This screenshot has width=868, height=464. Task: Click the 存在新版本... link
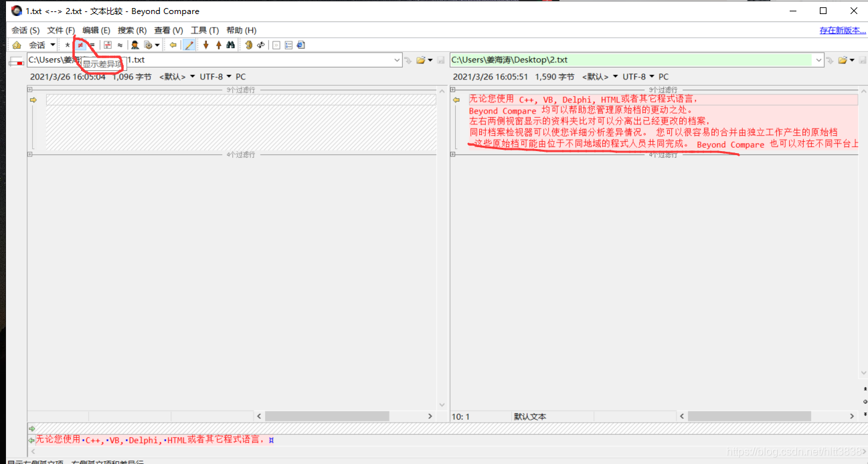(843, 30)
